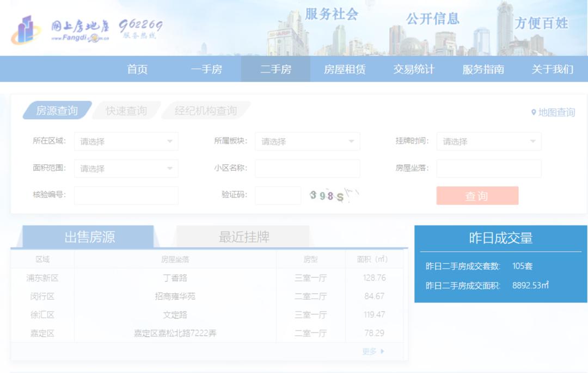Expand the 所属板块 dropdown
Screen dimensions: 588x373
[308, 141]
